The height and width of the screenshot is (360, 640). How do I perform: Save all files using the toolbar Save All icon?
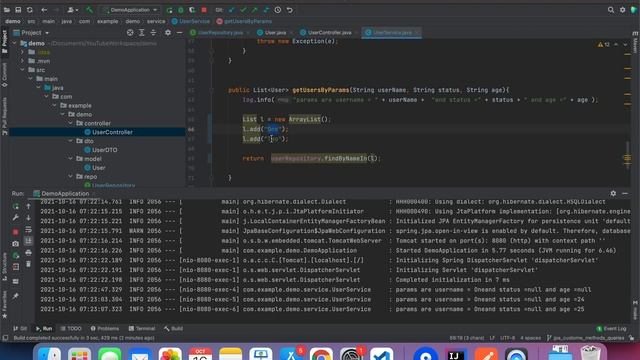pos(18,10)
